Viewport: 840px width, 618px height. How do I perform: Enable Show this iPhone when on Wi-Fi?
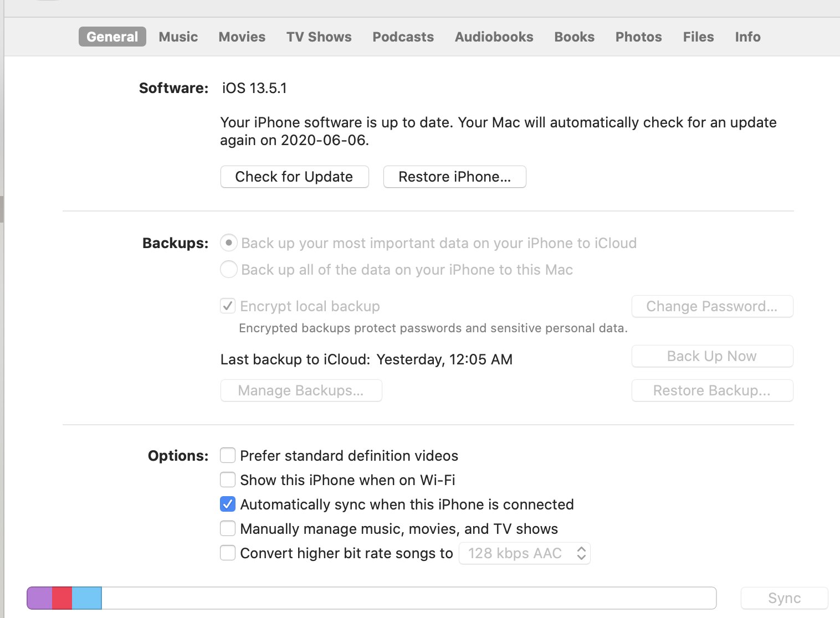[x=228, y=480]
